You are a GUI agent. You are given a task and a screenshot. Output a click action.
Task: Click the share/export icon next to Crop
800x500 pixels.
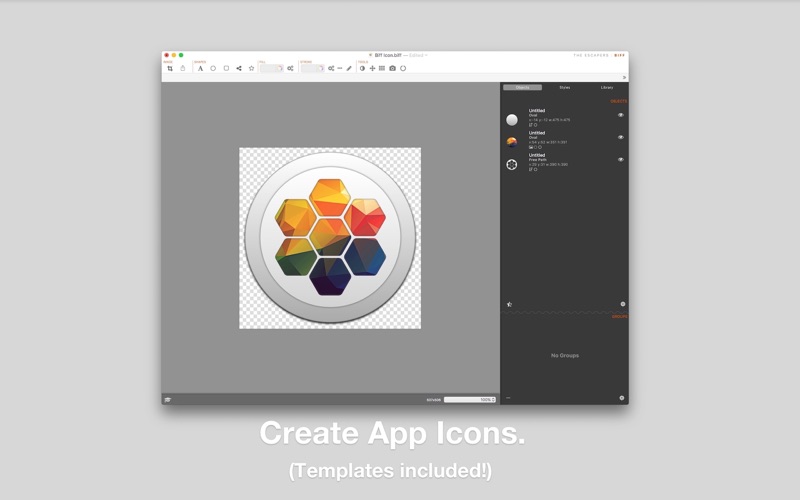183,68
